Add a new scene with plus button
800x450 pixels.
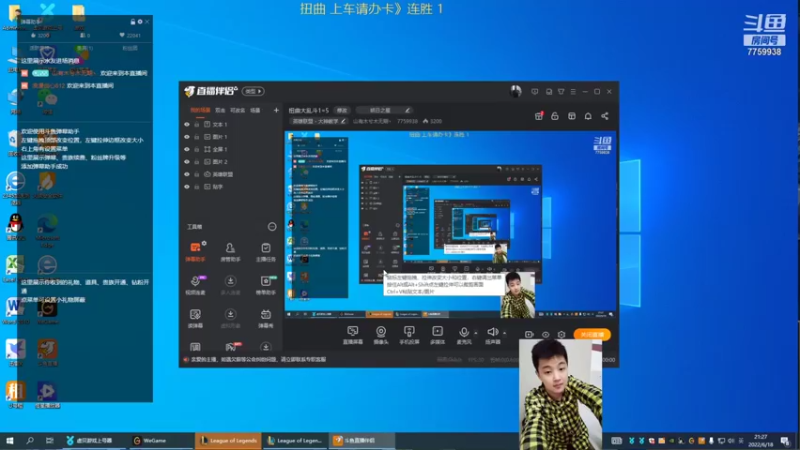click(x=276, y=110)
